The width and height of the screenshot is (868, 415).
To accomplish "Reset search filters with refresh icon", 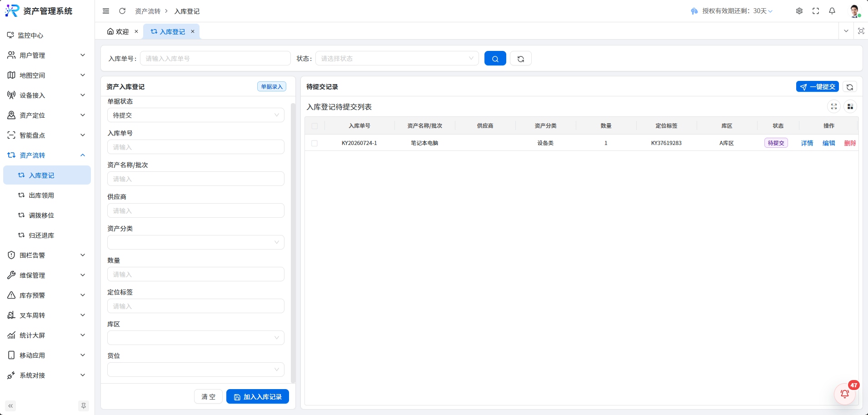I will [521, 59].
